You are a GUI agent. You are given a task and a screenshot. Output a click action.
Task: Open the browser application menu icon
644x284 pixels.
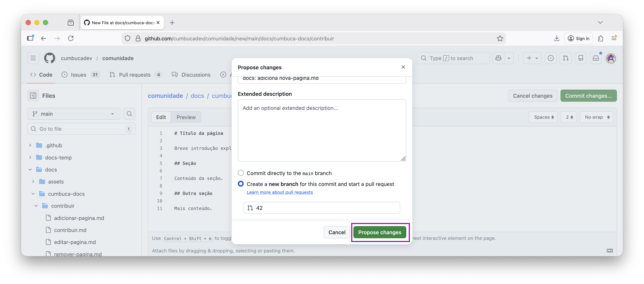pos(614,38)
